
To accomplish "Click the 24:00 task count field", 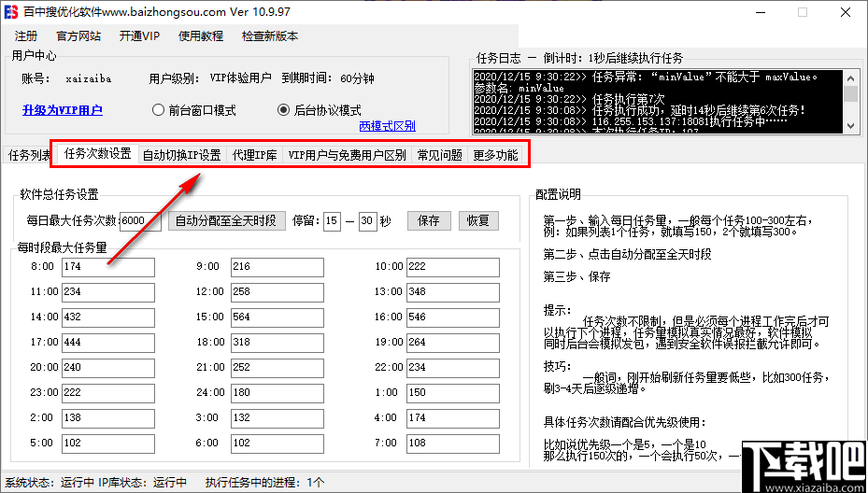I will point(277,393).
